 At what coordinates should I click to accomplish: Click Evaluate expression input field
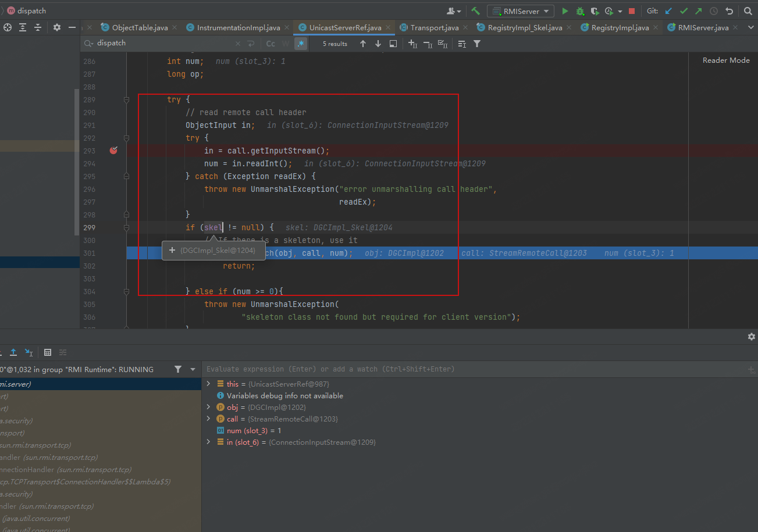pyautogui.click(x=474, y=369)
